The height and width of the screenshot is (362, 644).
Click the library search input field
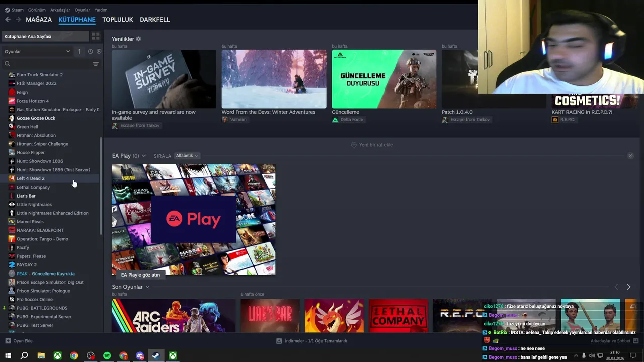click(x=50, y=64)
